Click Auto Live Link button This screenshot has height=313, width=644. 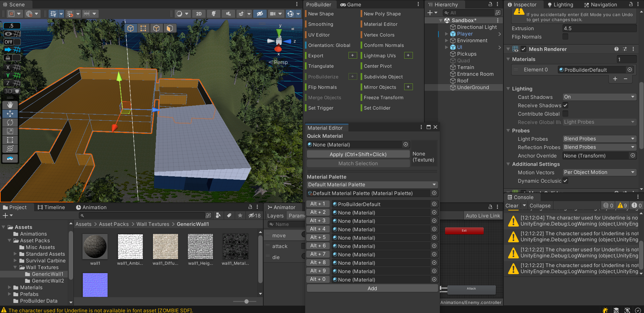[x=483, y=216]
